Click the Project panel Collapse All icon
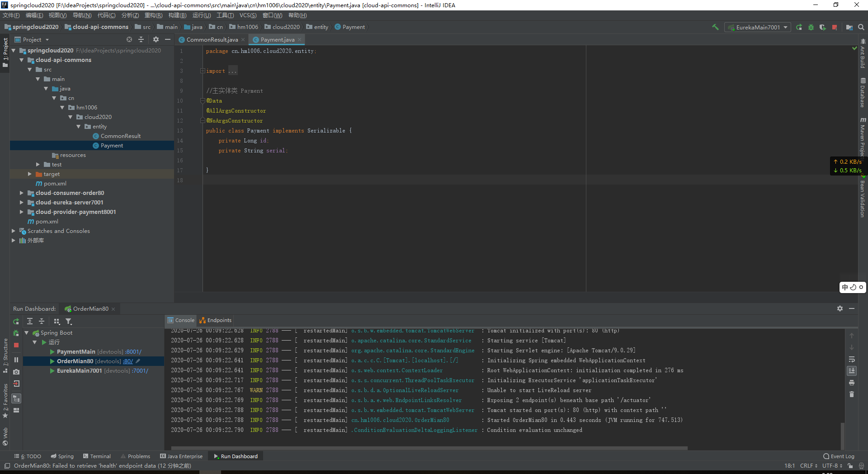This screenshot has width=868, height=474. [141, 40]
